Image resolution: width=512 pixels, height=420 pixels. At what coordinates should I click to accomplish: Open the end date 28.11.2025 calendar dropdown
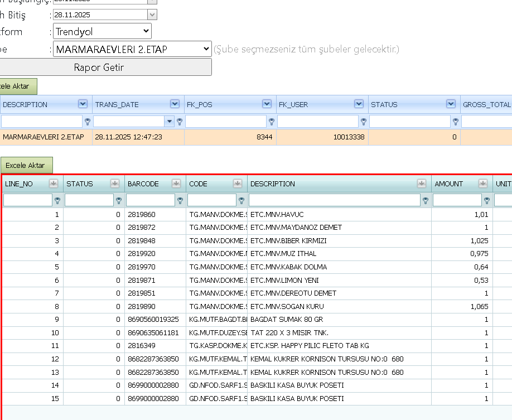152,15
